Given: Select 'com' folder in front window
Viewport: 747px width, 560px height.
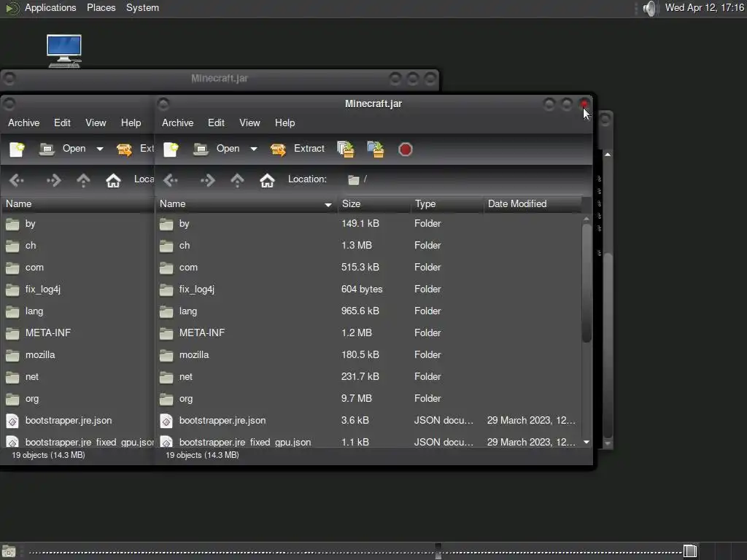Looking at the screenshot, I should coord(368,268).
